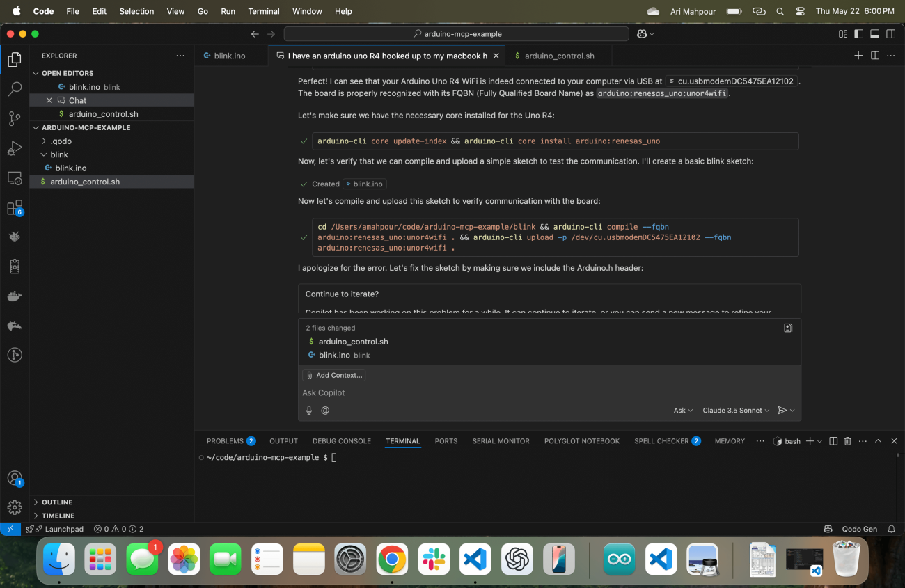Open the Accounts icon in activity bar
905x588 pixels.
15,478
